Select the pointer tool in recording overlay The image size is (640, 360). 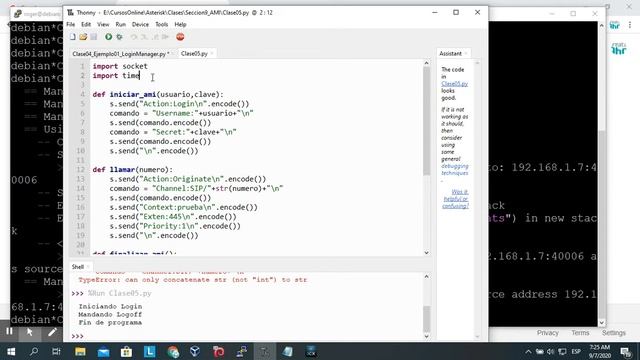tap(29, 332)
